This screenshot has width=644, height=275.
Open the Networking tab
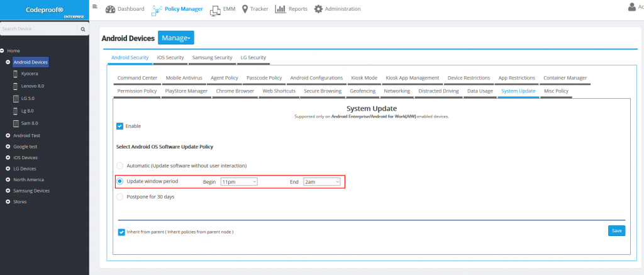coord(397,91)
